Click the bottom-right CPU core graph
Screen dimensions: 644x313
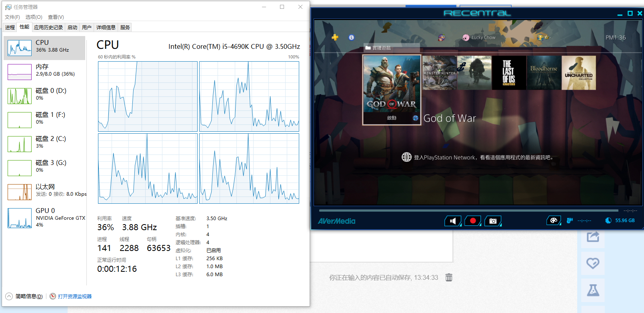pos(249,169)
